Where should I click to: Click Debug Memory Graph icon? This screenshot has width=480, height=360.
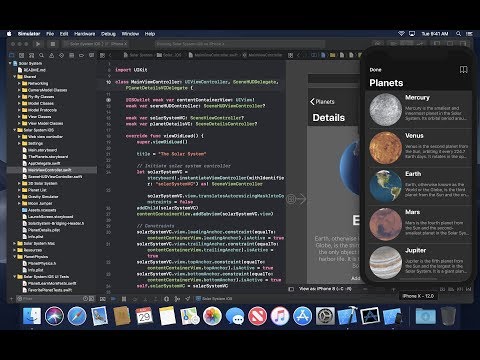[177, 299]
